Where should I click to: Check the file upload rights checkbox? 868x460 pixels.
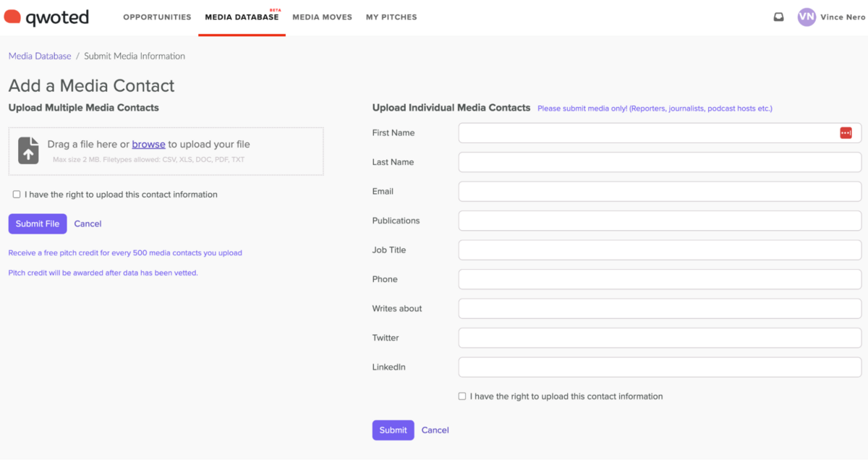point(17,195)
